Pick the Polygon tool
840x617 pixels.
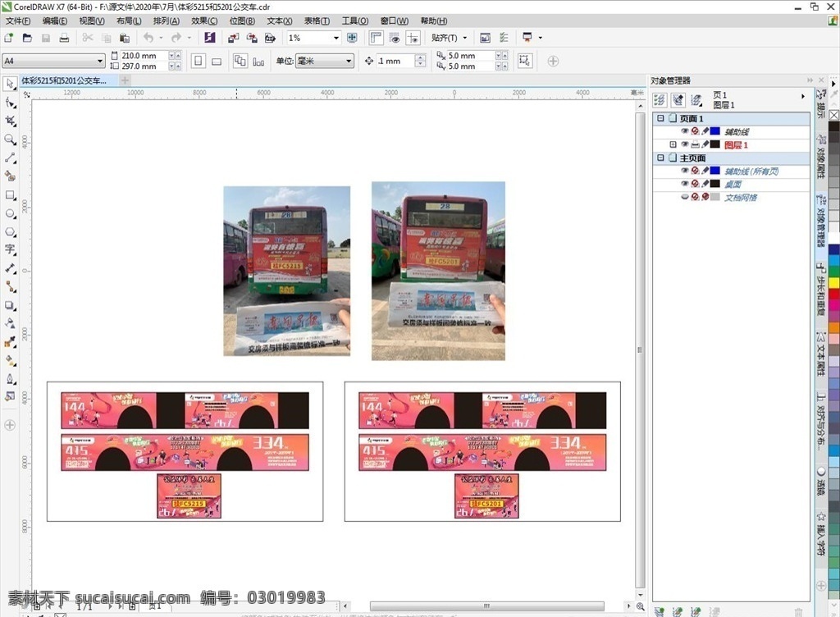pos(10,232)
